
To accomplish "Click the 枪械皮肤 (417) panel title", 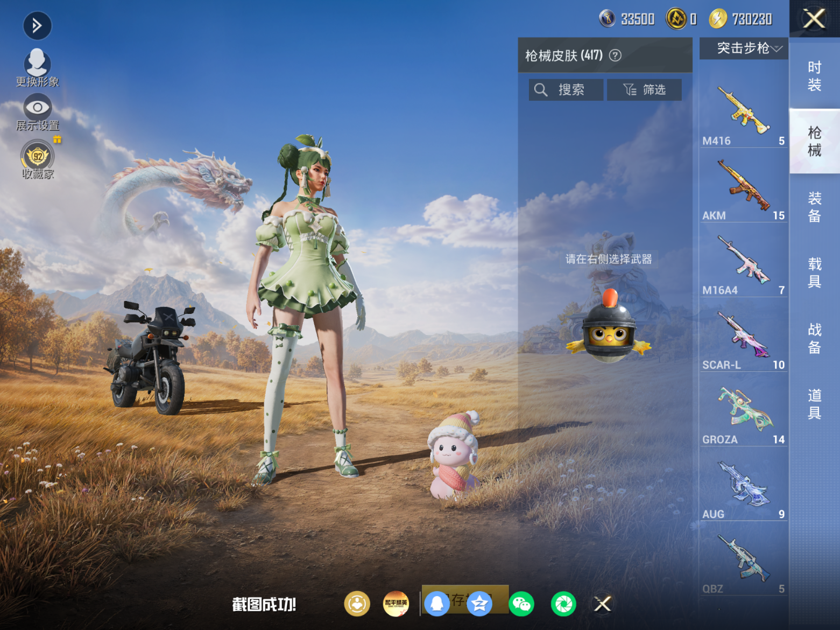I will 564,55.
